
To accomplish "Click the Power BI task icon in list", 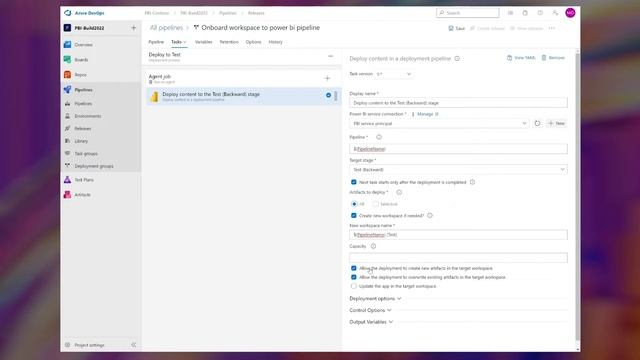I will (x=155, y=96).
